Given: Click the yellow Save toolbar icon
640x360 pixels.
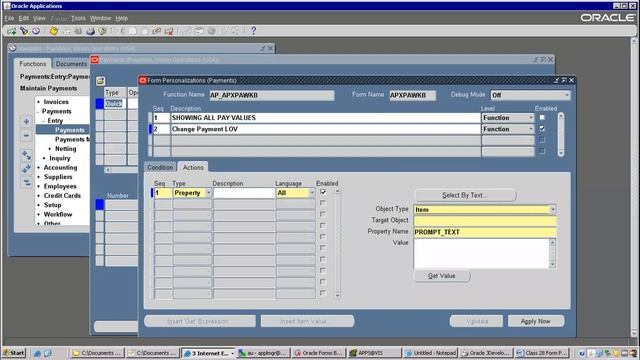Looking at the screenshot, I should click(x=53, y=31).
